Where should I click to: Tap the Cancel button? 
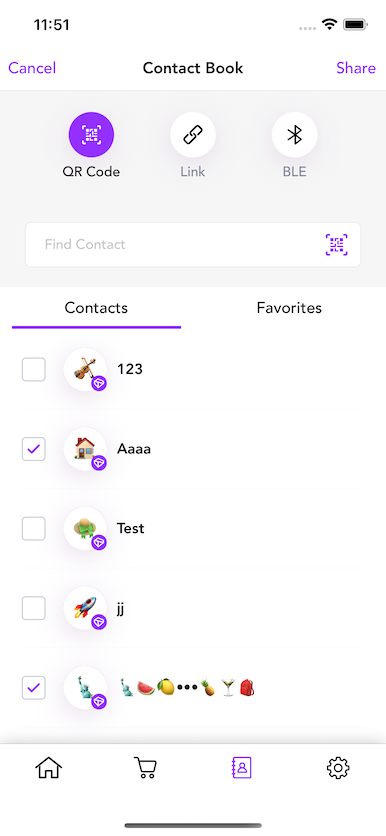(x=32, y=68)
